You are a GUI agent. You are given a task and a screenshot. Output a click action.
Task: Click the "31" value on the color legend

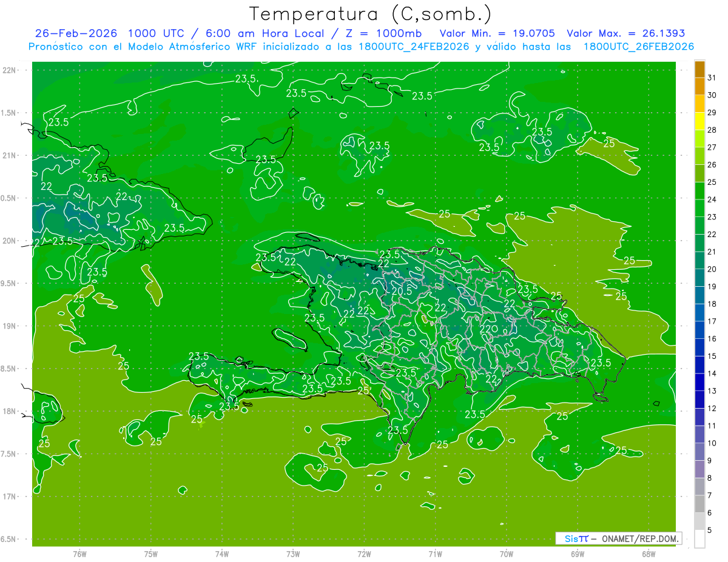coord(712,78)
